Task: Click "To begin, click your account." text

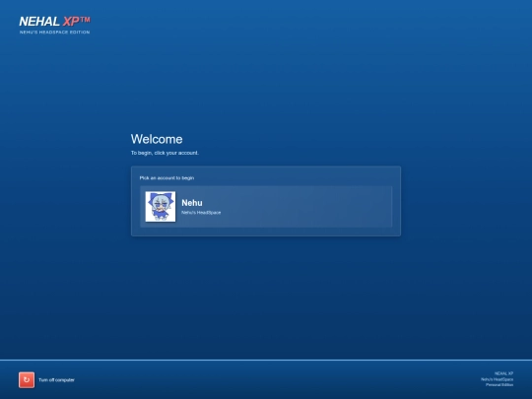Action: [x=165, y=153]
